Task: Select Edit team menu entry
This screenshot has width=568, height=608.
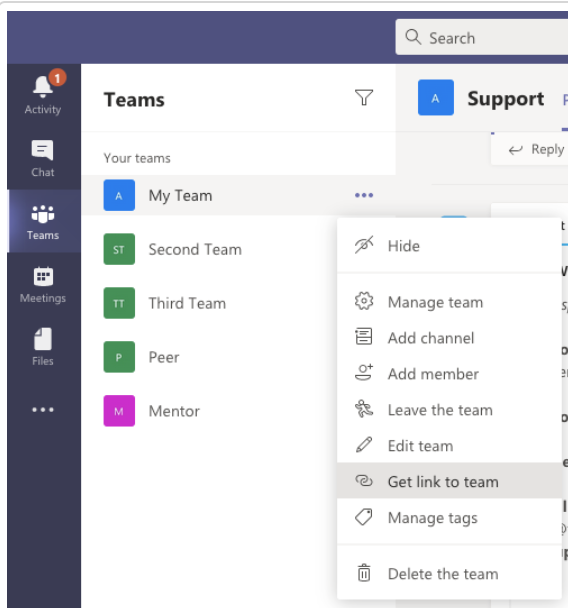Action: (x=449, y=446)
